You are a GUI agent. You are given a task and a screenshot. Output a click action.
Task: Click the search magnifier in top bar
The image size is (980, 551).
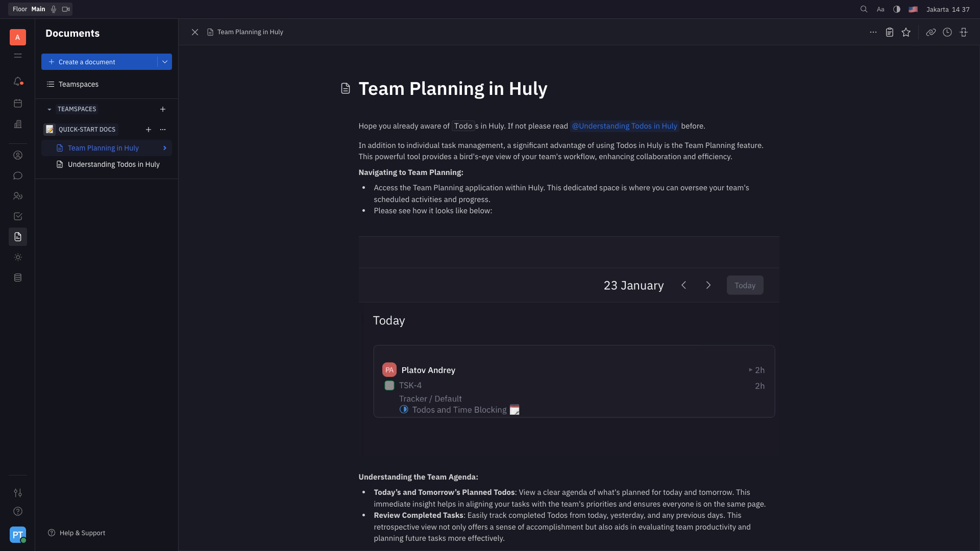point(864,9)
